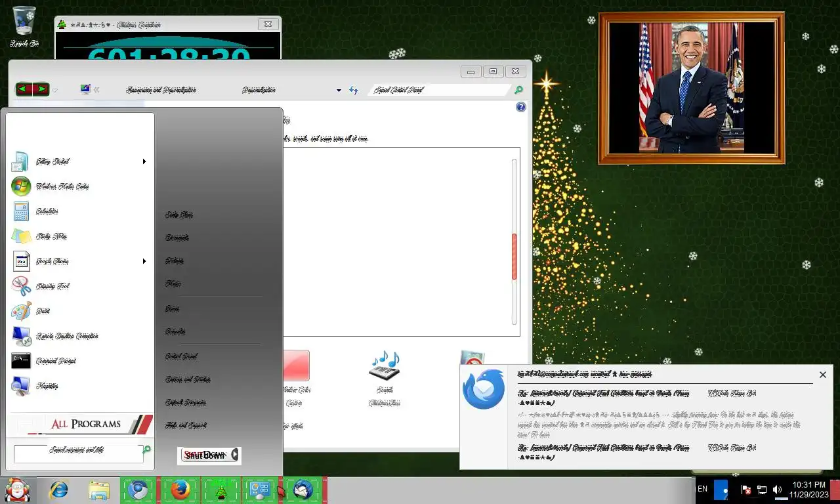Open Control Panel from the Start menu right pane
This screenshot has width=840, height=504.
(181, 356)
